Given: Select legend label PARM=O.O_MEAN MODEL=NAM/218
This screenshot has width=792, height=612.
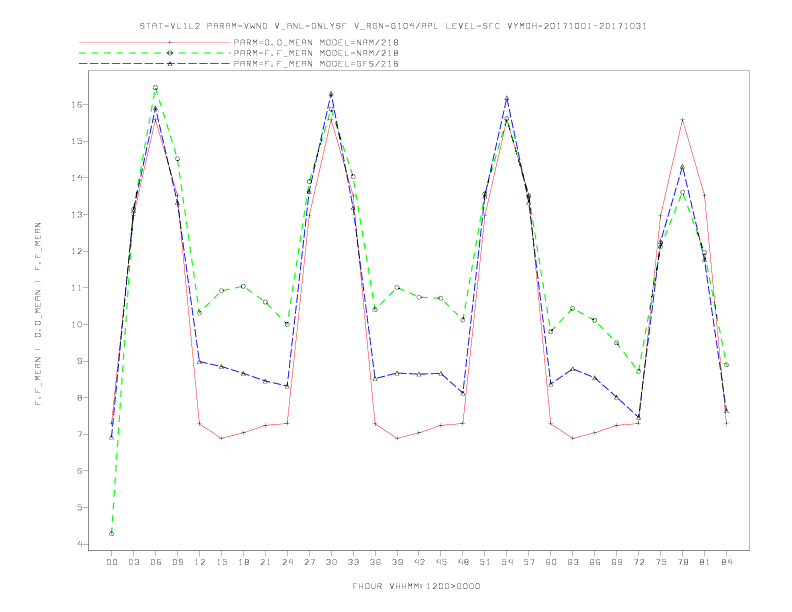Looking at the screenshot, I should click(316, 42).
